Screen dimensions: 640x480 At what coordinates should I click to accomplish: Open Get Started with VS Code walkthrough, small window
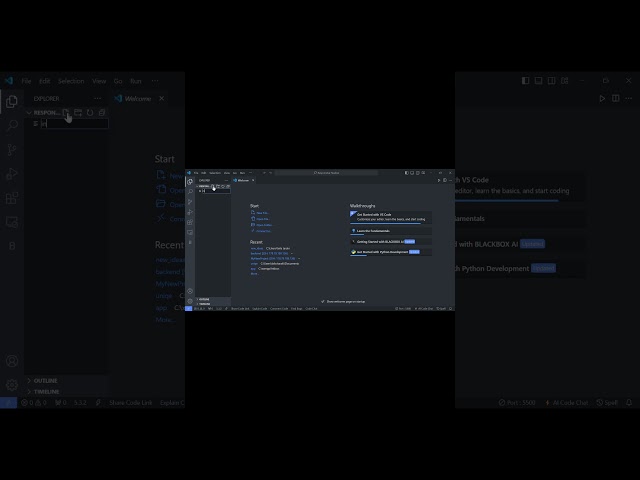click(390, 217)
